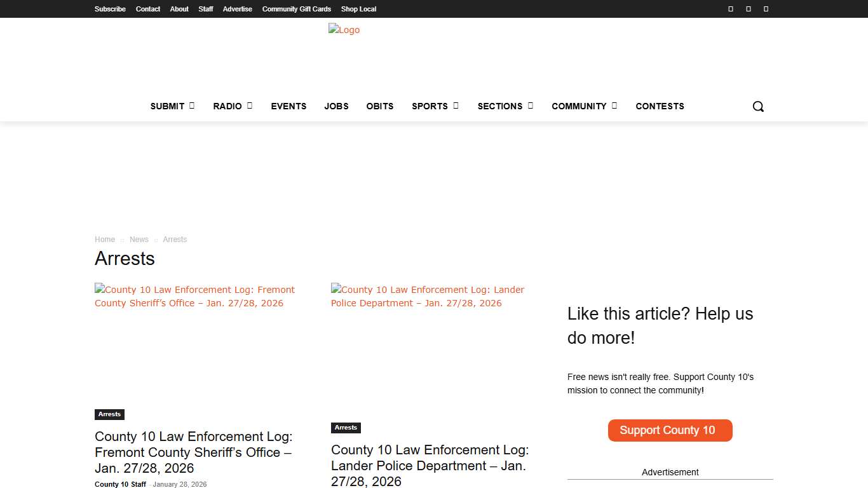Viewport: 868px width, 488px height.
Task: Go to the Events page
Action: coord(288,106)
